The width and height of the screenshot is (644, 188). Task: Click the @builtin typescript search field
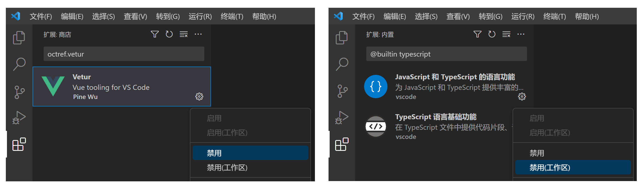tap(446, 54)
